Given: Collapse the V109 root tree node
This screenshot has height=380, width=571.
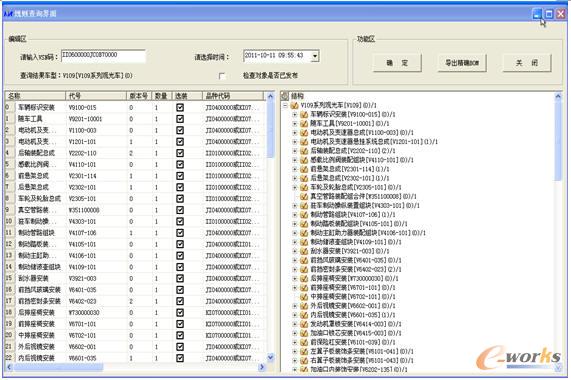Looking at the screenshot, I should click(286, 106).
